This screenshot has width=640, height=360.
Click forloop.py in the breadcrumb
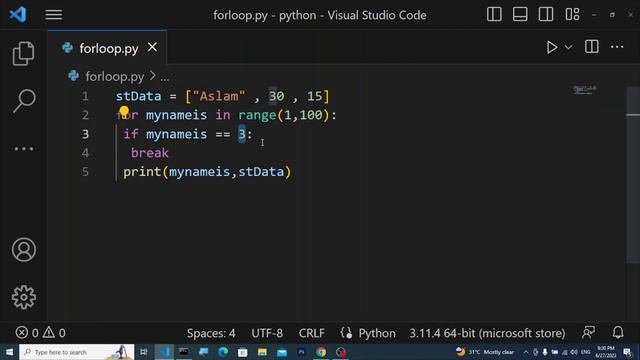pos(115,76)
